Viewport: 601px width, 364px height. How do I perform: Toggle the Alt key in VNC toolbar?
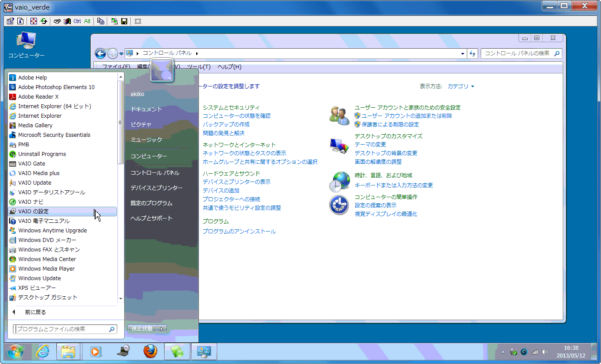point(87,21)
